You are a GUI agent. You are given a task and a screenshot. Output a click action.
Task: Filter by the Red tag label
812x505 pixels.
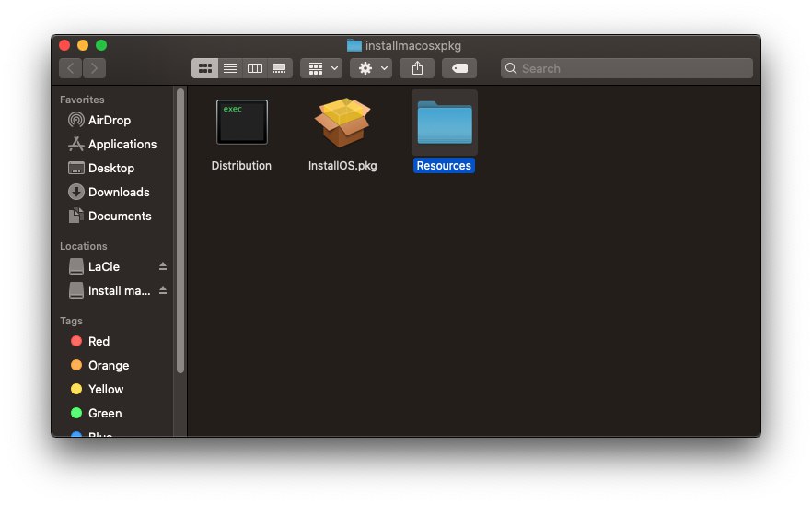(99, 341)
